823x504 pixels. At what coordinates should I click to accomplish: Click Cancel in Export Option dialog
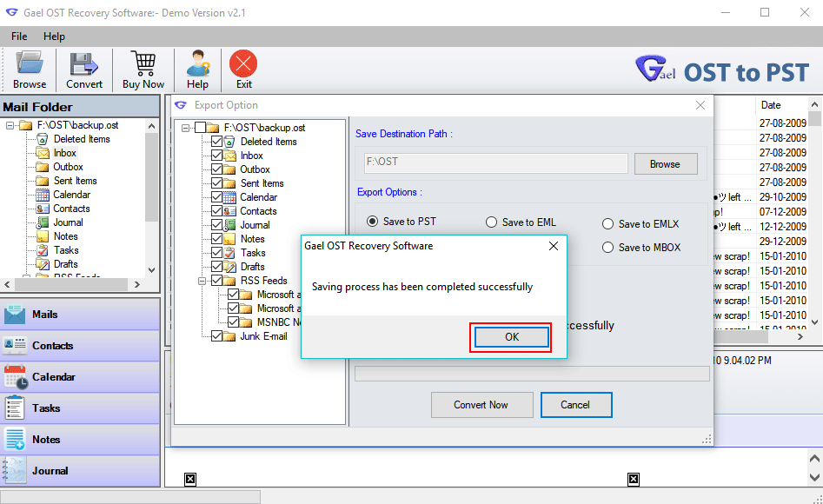pos(576,405)
